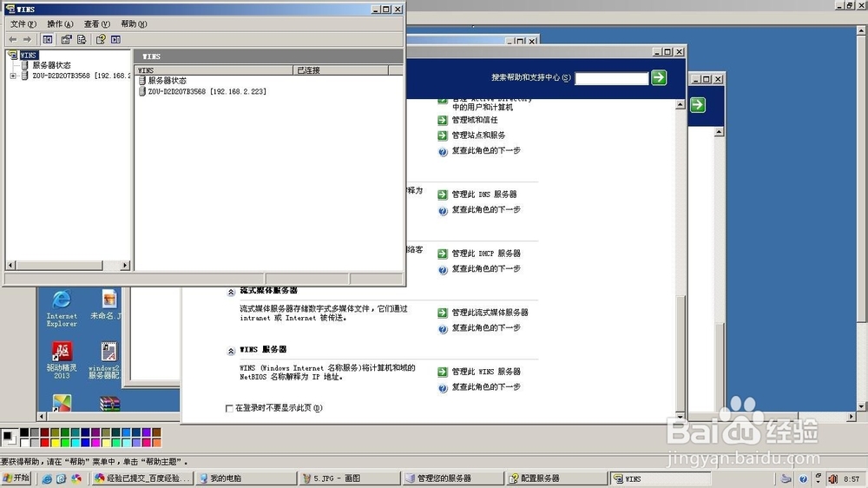Open the 驱动精灵 2013 desktop icon
This screenshot has width=868, height=488.
tap(62, 359)
